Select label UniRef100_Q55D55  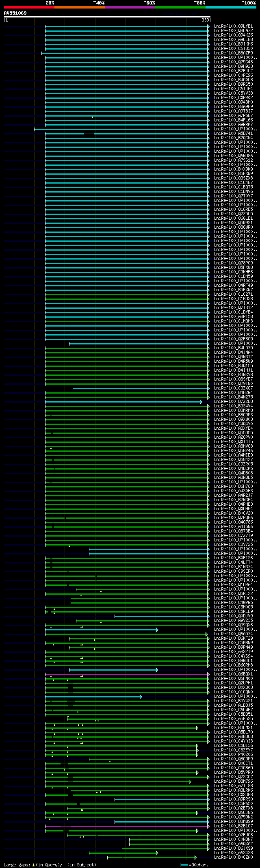(233, 433)
